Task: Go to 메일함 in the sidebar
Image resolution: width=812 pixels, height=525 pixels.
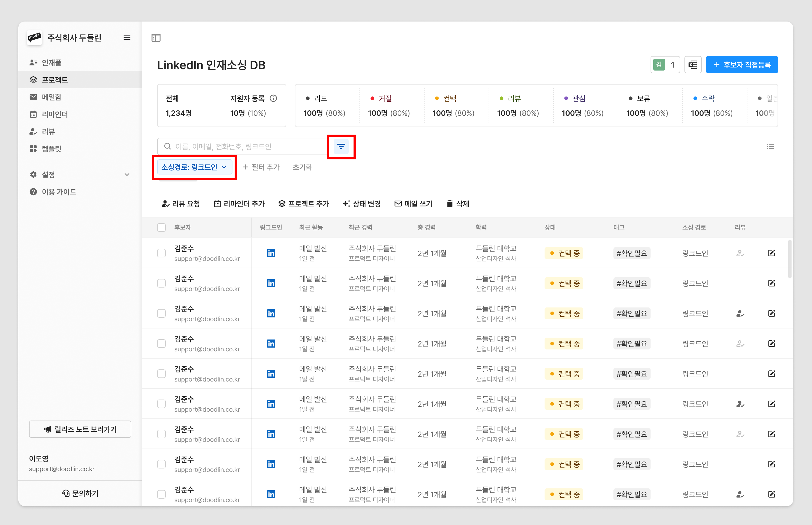Action: [x=51, y=97]
